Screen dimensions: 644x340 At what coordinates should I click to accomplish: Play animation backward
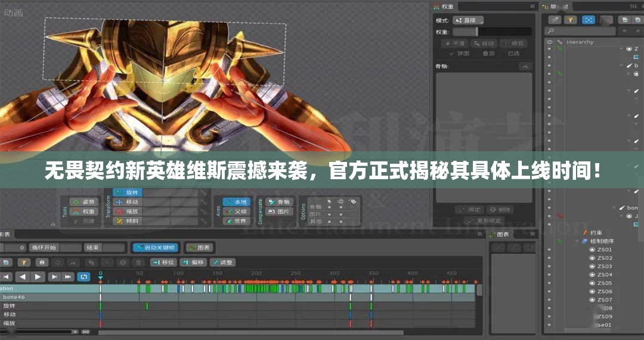click(23, 277)
